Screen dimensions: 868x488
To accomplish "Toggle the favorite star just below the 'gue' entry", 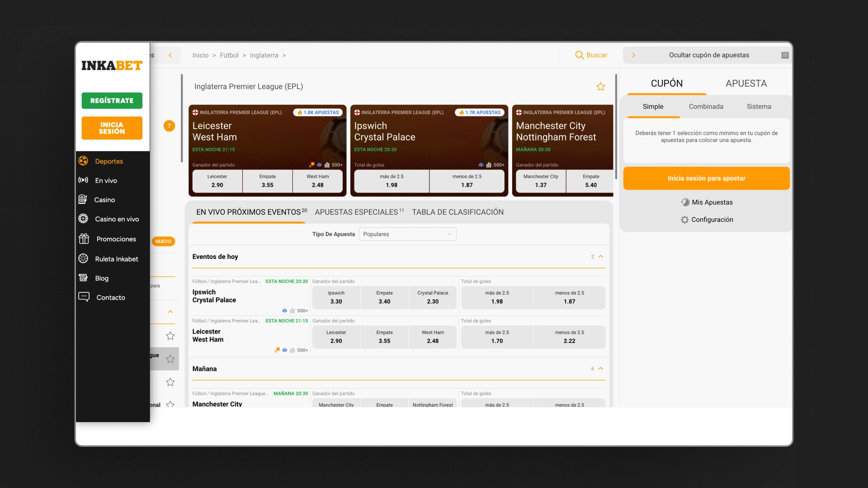I will (170, 382).
